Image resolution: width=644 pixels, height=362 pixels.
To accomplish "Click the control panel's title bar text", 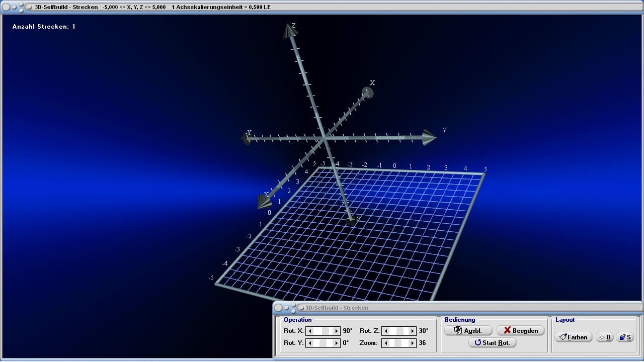I will click(337, 308).
